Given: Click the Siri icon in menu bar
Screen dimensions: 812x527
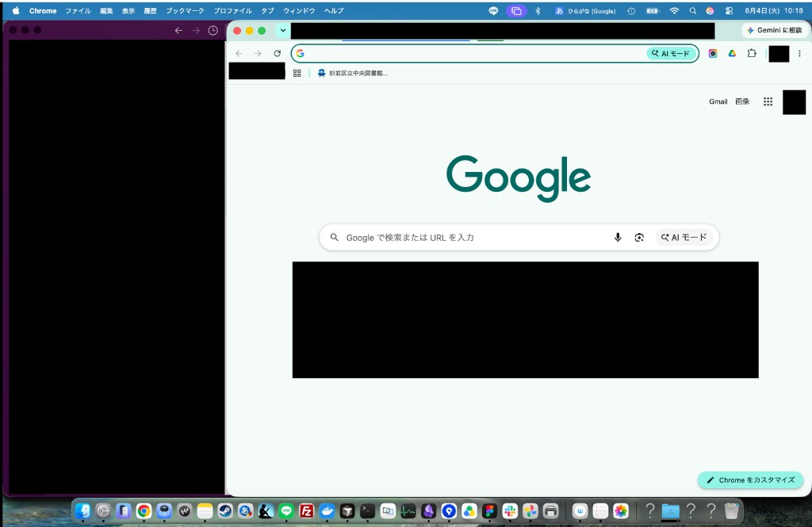Looking at the screenshot, I should coord(710,10).
